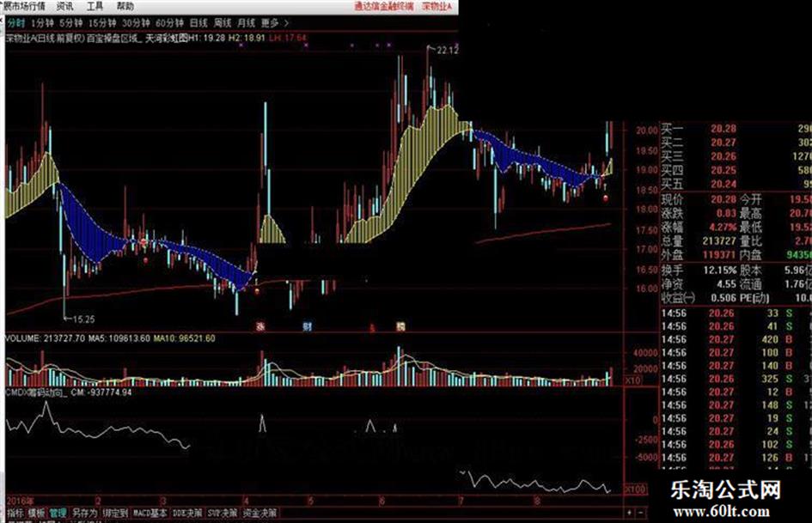Viewport: 812px width, 523px height.
Task: Click the 22.12 high price label
Action: pos(447,50)
